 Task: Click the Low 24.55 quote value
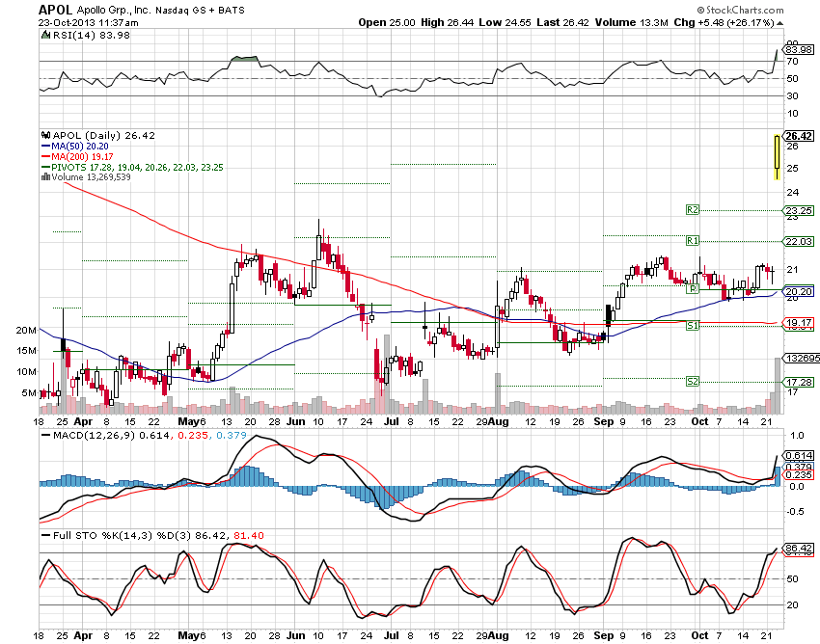[506, 22]
